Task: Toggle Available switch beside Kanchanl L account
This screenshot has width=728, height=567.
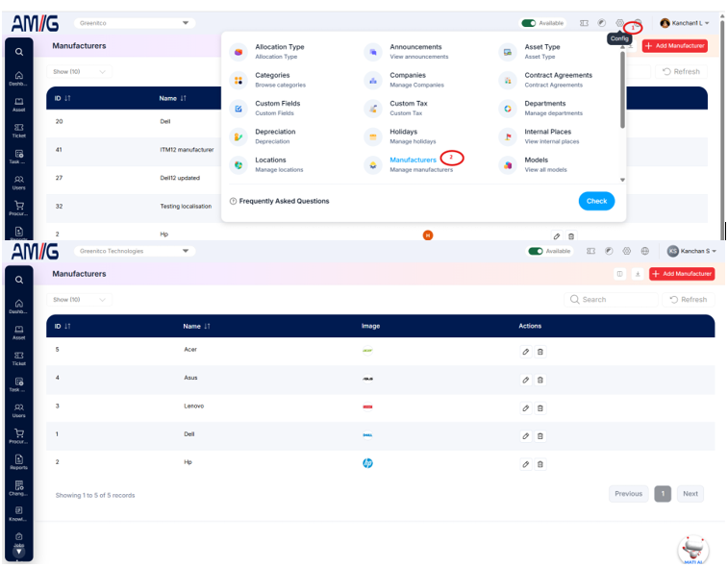Action: (528, 23)
